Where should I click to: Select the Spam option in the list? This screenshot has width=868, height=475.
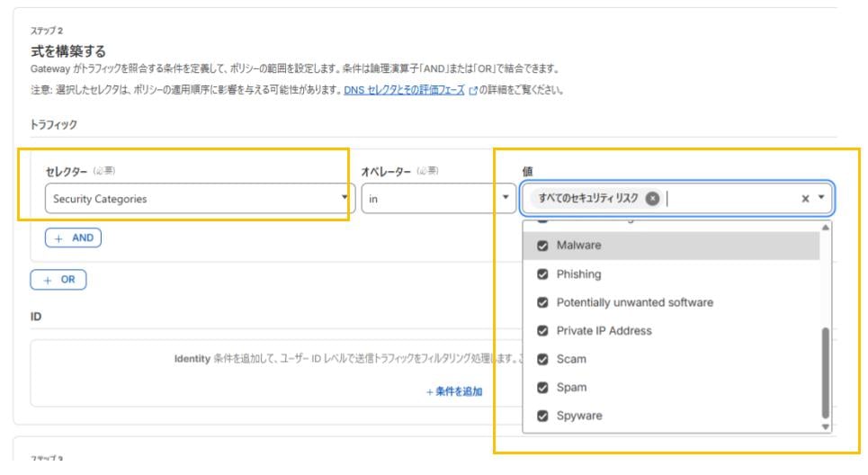click(571, 388)
